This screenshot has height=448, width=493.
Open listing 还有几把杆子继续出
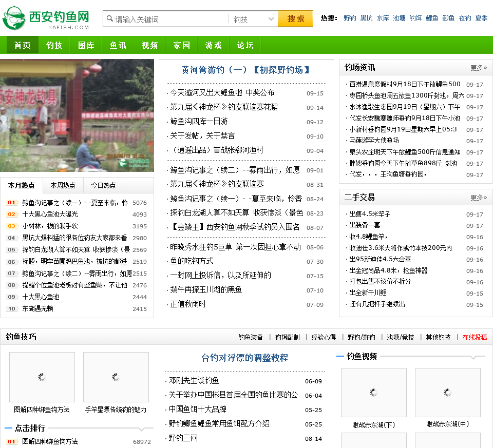tap(377, 304)
